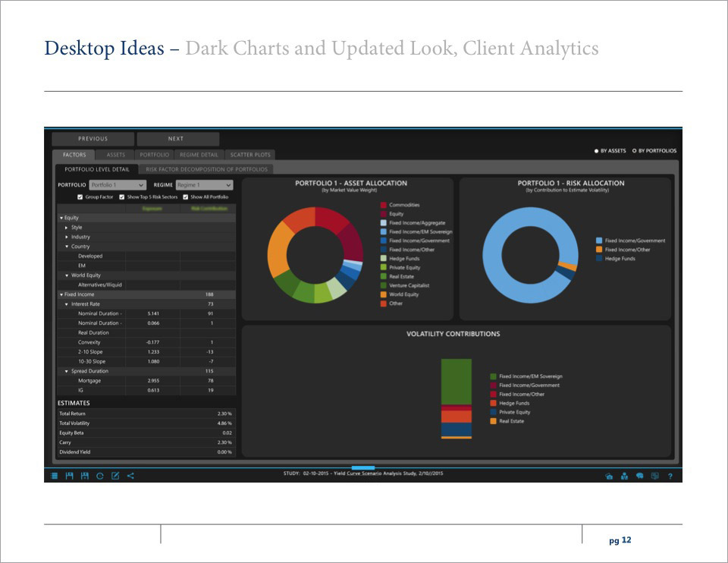Viewport: 728px width, 563px height.
Task: Open the help question mark icon
Action: point(670,477)
